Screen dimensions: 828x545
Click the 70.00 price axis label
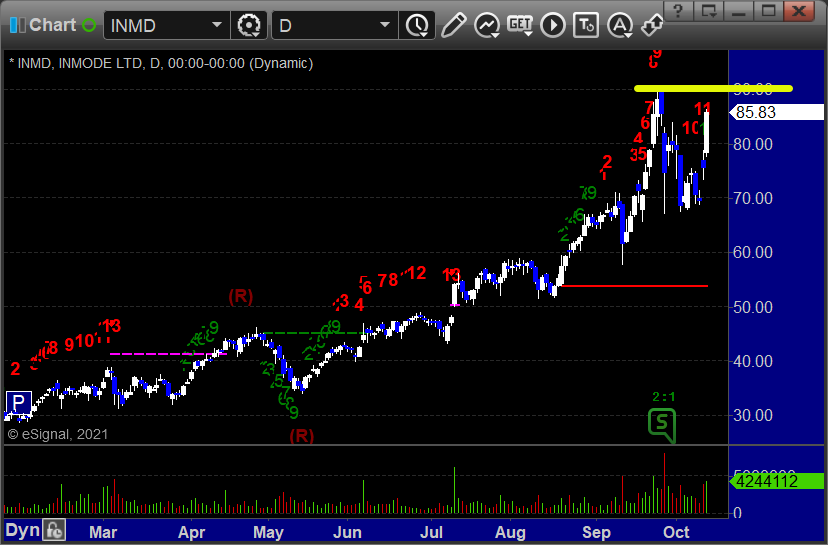coord(752,199)
